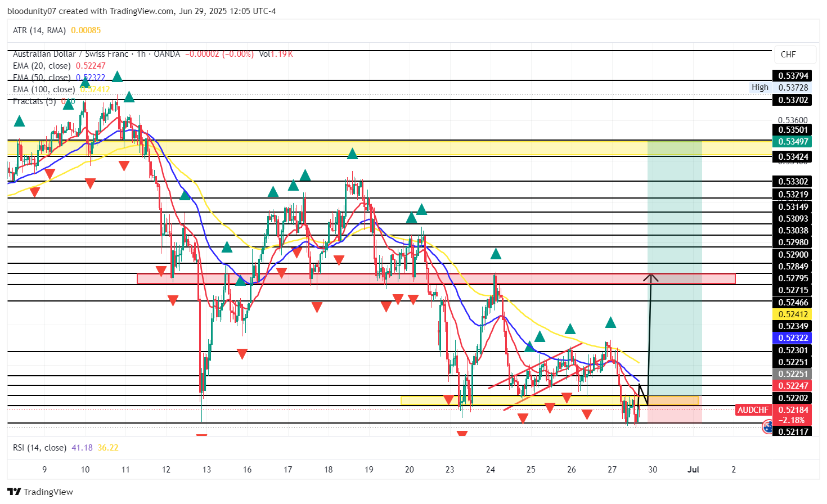Image resolution: width=827 pixels, height=504 pixels.
Task: Click date 30 on the time axis
Action: pos(653,470)
